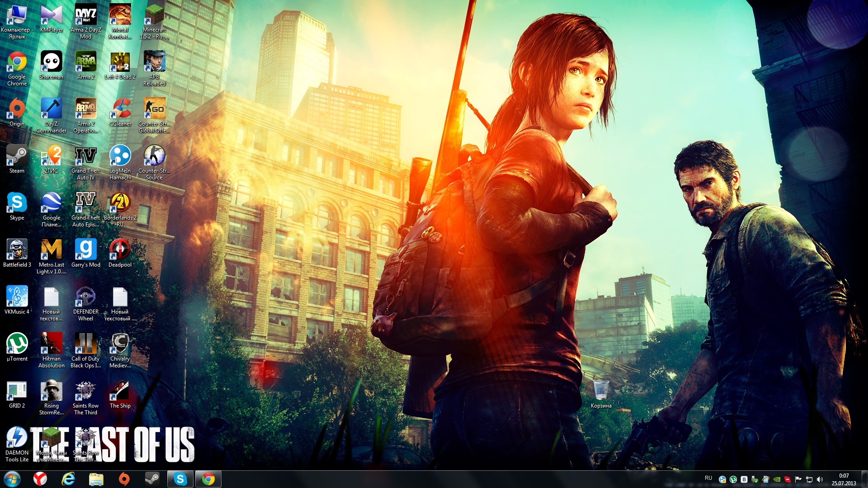Open the Action Center flag icon
Image resolution: width=868 pixels, height=488 pixels.
[x=798, y=479]
